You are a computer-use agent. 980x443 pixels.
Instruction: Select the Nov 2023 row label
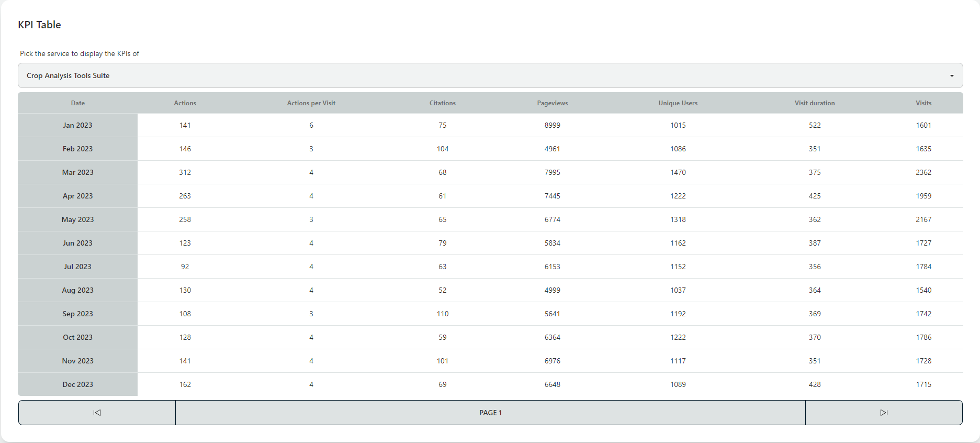tap(78, 361)
